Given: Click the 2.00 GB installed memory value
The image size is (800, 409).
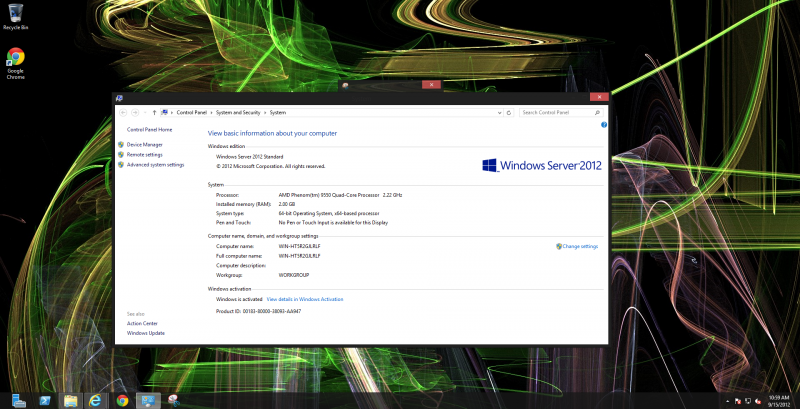Looking at the screenshot, I should click(x=287, y=204).
